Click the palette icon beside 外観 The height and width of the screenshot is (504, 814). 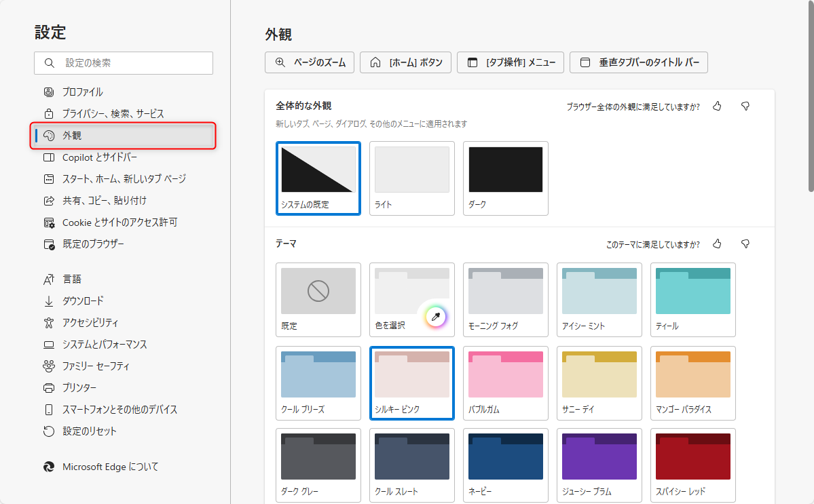49,136
